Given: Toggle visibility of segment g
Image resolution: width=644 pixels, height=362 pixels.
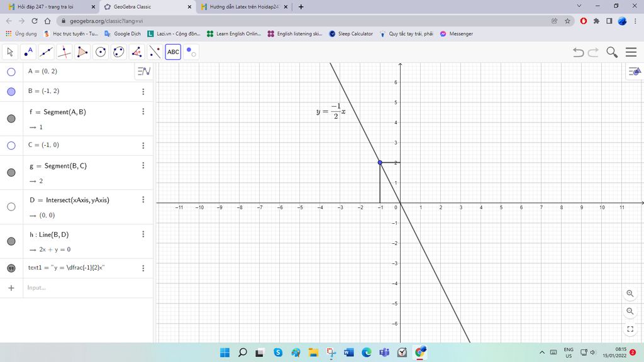Looking at the screenshot, I should (11, 172).
